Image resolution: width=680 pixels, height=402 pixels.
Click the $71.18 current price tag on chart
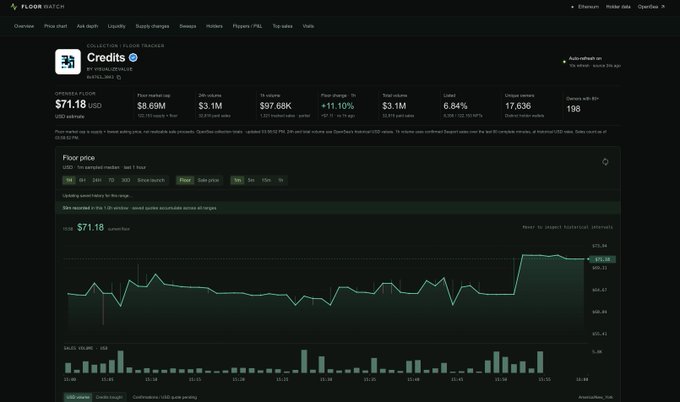click(603, 259)
